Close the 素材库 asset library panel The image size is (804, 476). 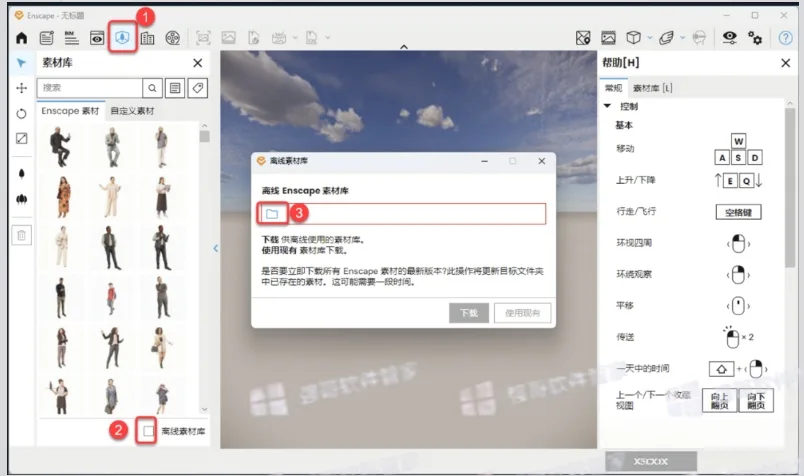pos(197,63)
